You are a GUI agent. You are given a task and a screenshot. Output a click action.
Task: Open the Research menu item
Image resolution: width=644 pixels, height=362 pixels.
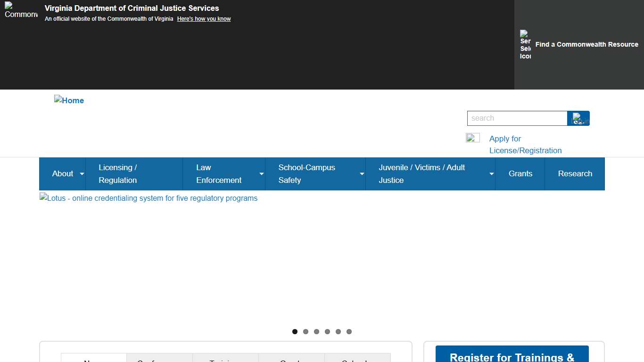point(575,174)
